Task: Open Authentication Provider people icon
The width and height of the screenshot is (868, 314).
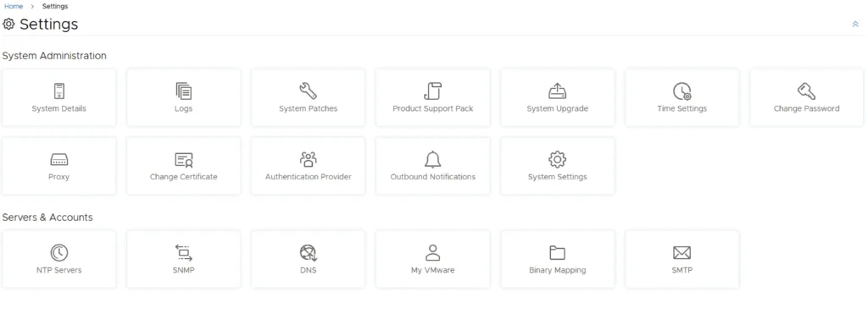Action: [309, 159]
